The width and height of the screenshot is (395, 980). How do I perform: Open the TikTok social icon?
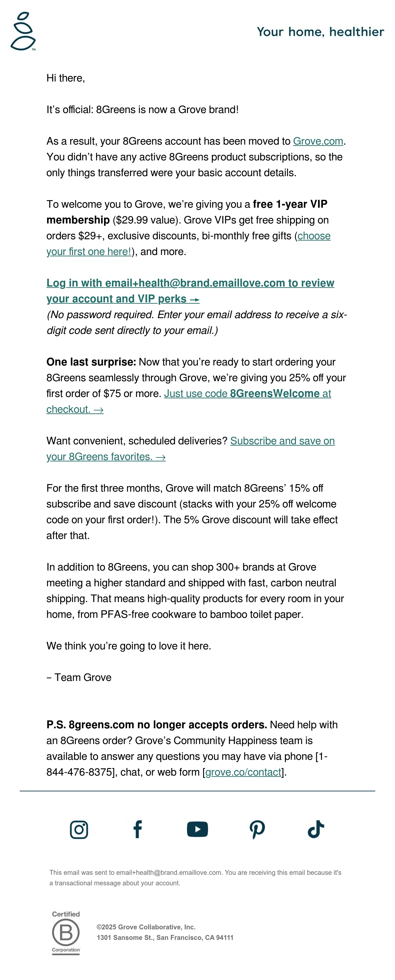point(316,829)
